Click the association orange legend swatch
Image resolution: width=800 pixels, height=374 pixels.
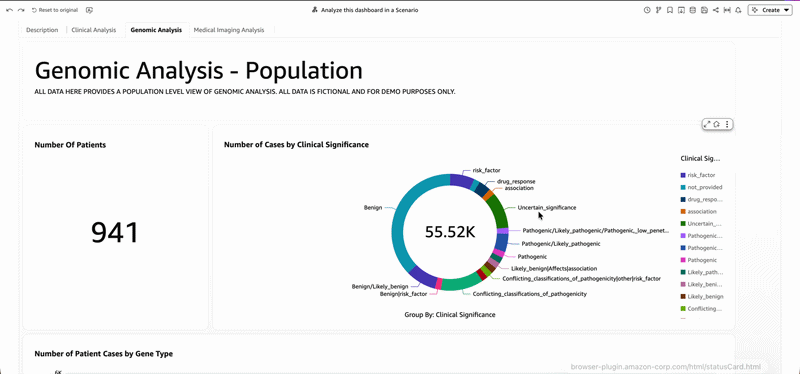pyautogui.click(x=683, y=211)
